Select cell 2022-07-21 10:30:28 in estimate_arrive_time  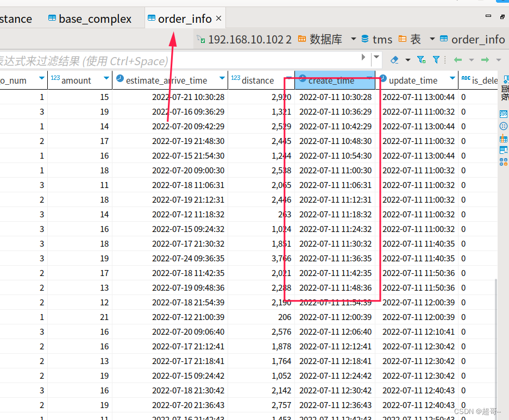(170, 97)
